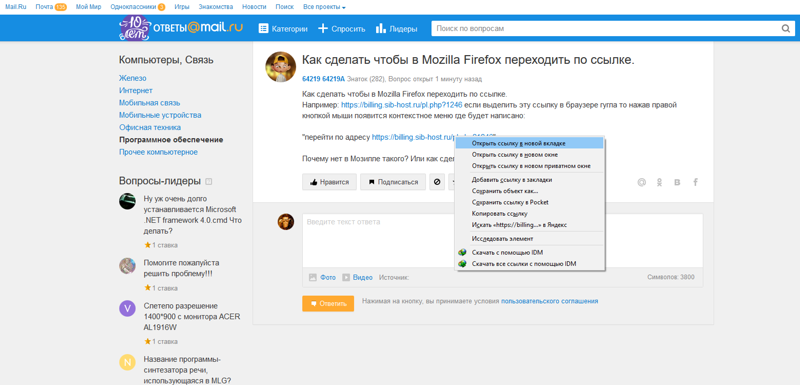Click the Нравится button

click(x=329, y=182)
